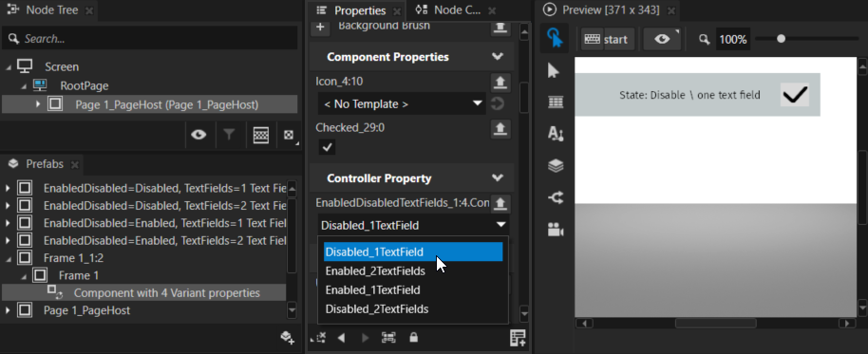Click the list icon at Properties bottom right
This screenshot has height=354, width=868.
pos(518,338)
